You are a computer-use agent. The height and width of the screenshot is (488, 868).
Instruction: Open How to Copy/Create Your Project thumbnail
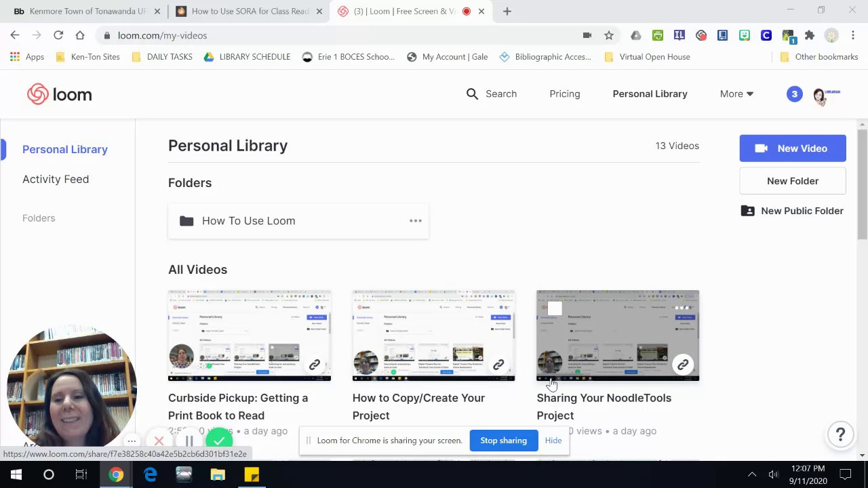point(433,335)
